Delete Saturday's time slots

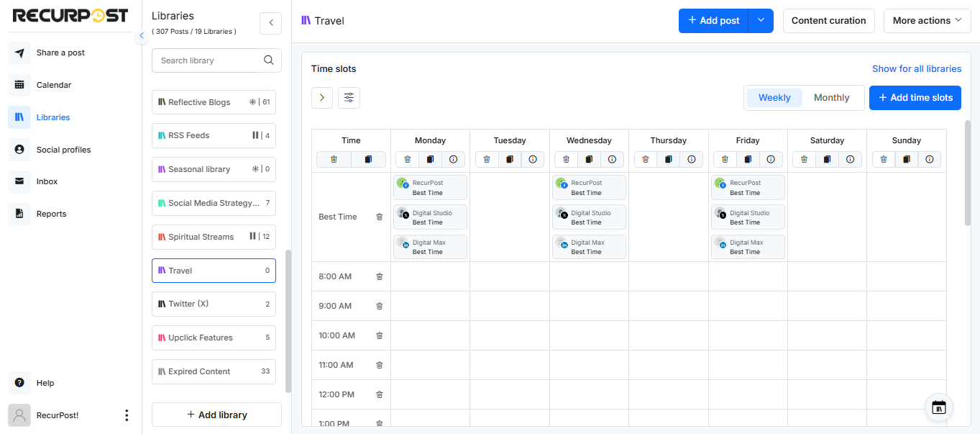(804, 159)
